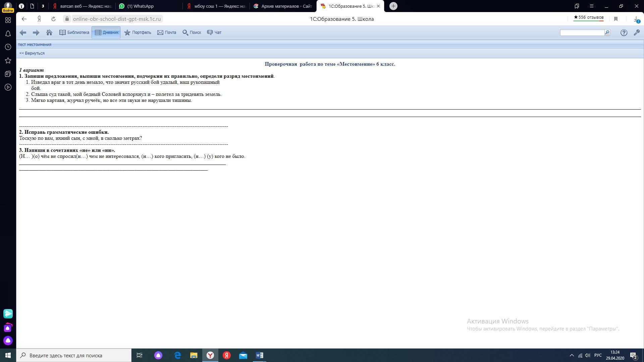Open the Почта mail section
The width and height of the screenshot is (644, 362).
[167, 33]
